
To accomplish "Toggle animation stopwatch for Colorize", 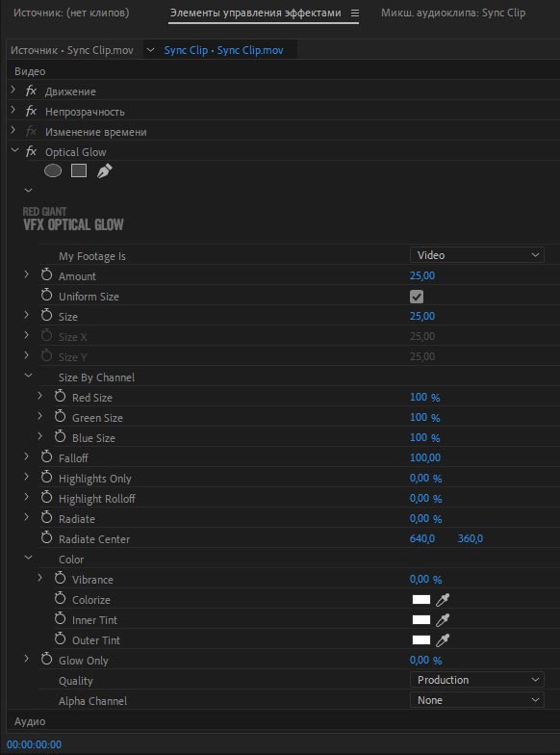I will (60, 599).
